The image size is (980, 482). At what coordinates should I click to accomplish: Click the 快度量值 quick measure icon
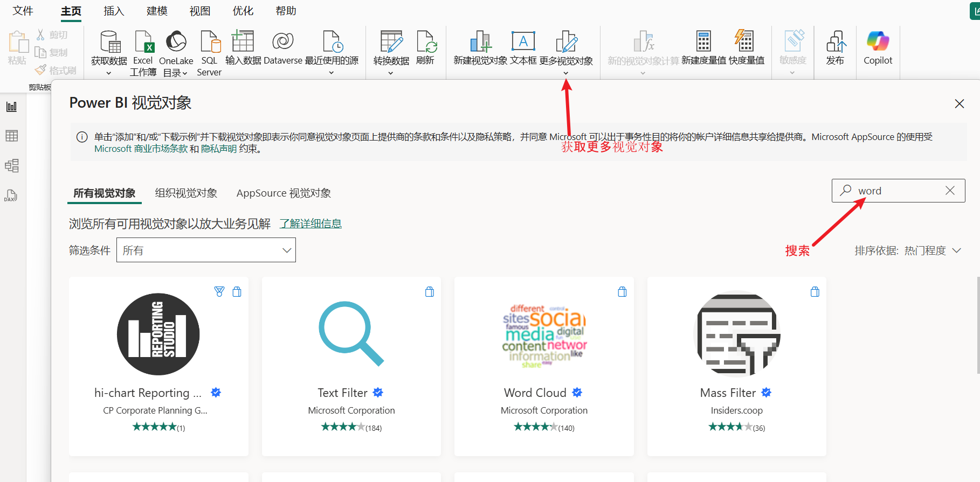click(744, 41)
